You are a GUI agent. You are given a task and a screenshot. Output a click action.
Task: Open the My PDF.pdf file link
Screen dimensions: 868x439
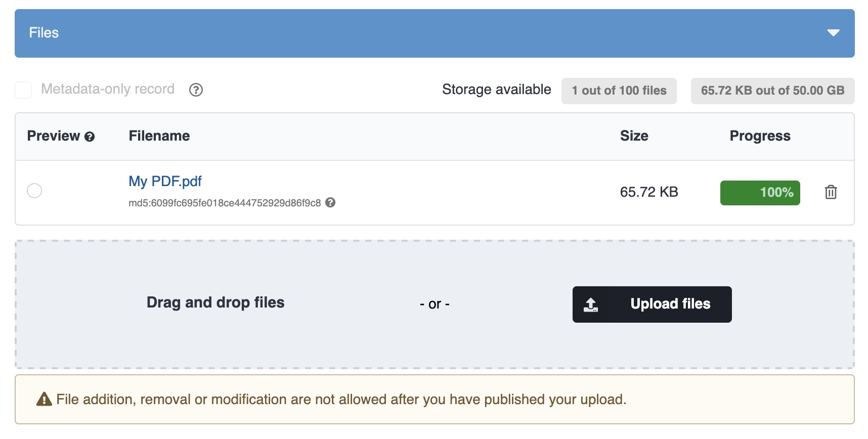click(165, 181)
